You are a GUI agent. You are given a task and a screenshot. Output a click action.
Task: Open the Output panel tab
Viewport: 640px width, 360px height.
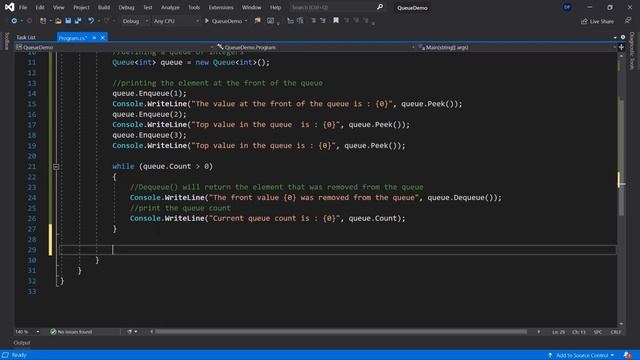pos(22,343)
